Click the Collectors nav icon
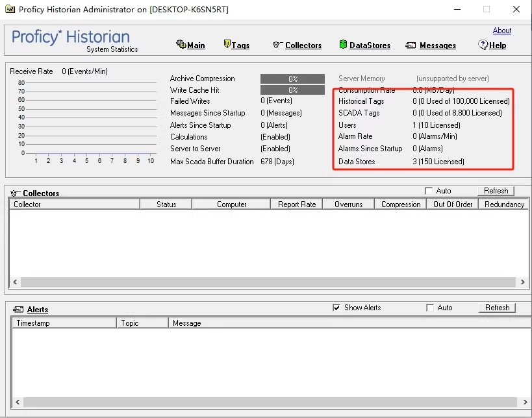The height and width of the screenshot is (418, 532). 277,45
